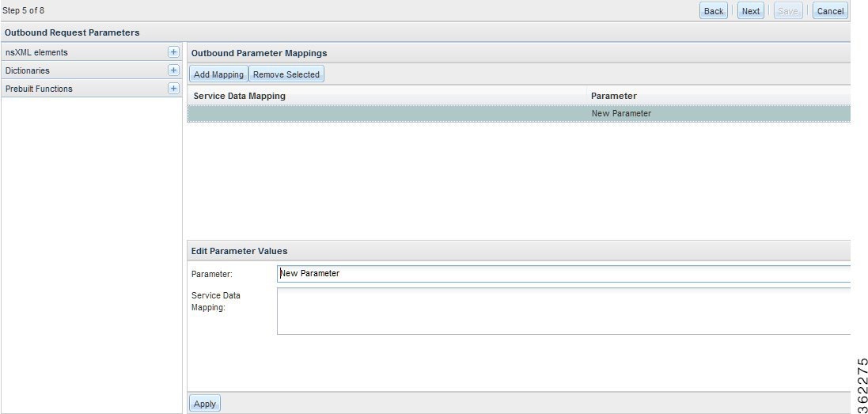Click the Outbound Request Parameters heading
The image size is (868, 414).
pos(72,32)
